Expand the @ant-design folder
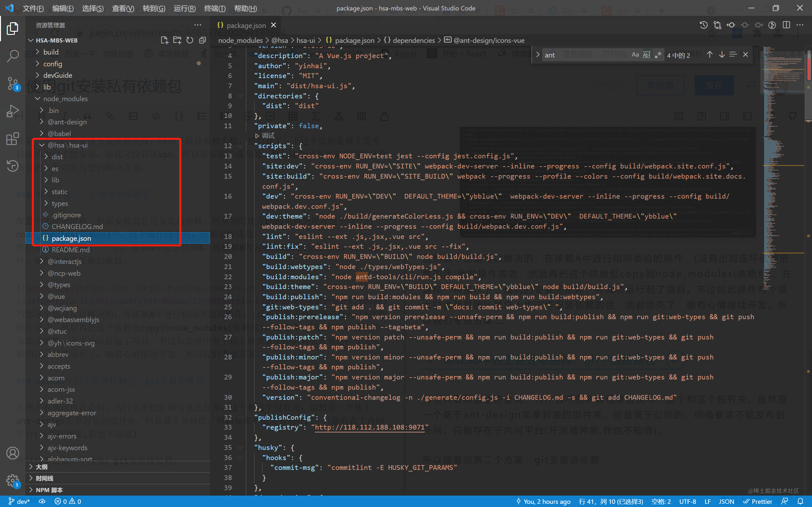812x507 pixels. [67, 122]
